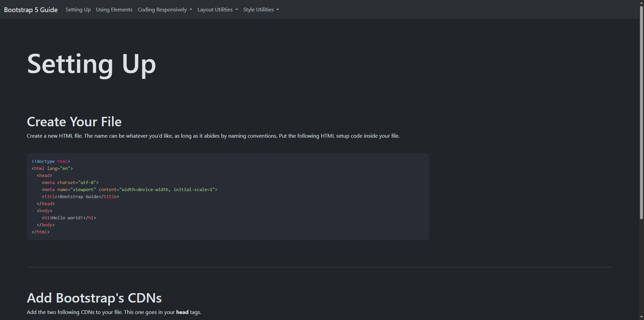Click the Create Your File heading
644x320 pixels.
click(74, 122)
